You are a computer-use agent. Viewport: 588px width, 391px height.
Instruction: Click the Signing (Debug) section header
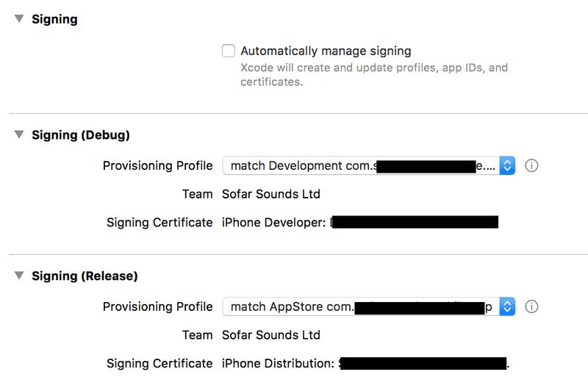[x=81, y=135]
